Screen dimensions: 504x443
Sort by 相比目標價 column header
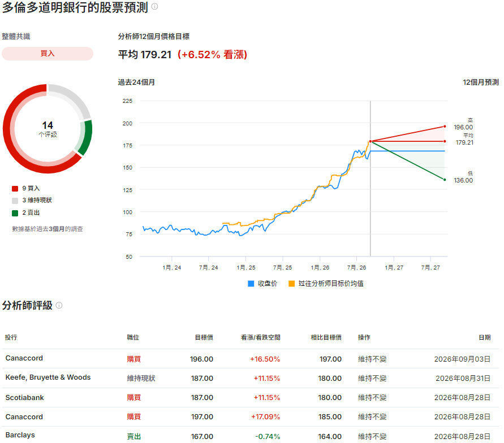pyautogui.click(x=326, y=337)
